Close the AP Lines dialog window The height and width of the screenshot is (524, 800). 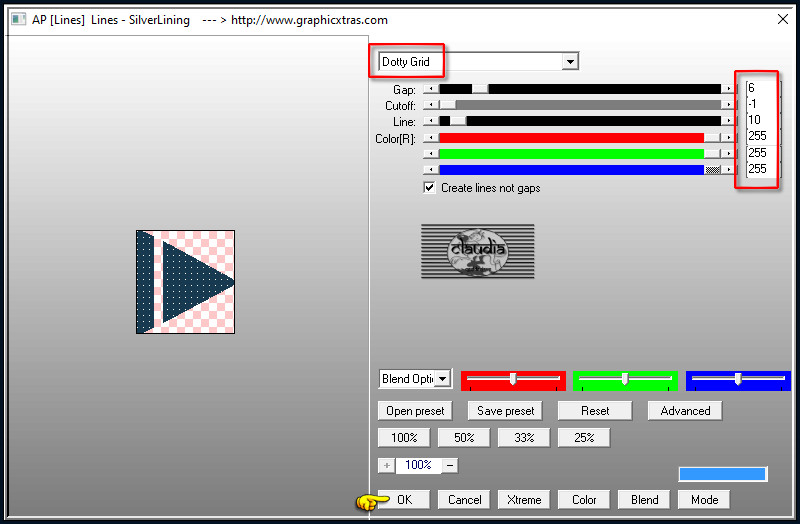pos(783,19)
